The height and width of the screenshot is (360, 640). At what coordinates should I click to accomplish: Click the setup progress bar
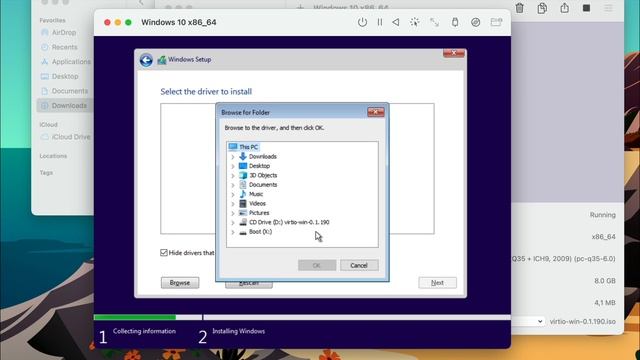coord(302,317)
